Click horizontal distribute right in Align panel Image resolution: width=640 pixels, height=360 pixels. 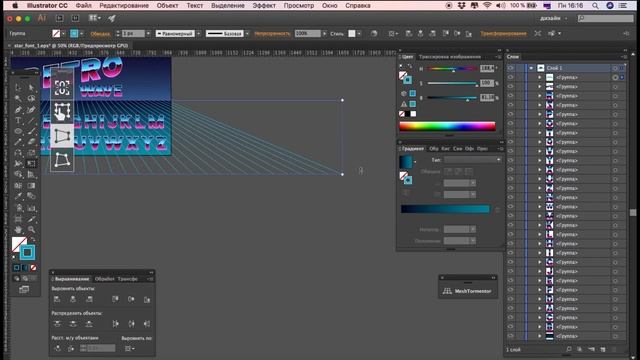(147, 324)
